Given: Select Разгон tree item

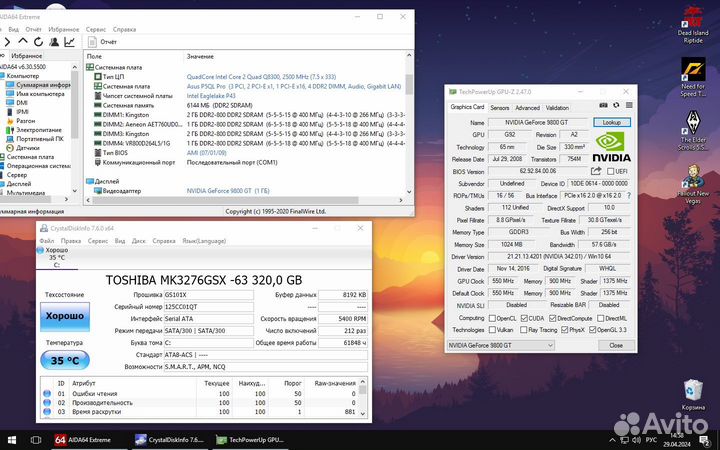Looking at the screenshot, I should pyautogui.click(x=21, y=121).
